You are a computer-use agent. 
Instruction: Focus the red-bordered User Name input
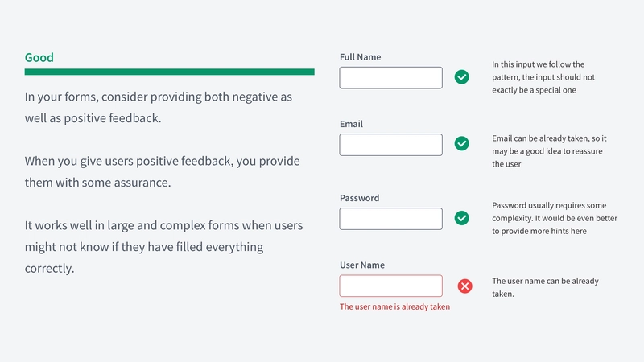tap(390, 286)
